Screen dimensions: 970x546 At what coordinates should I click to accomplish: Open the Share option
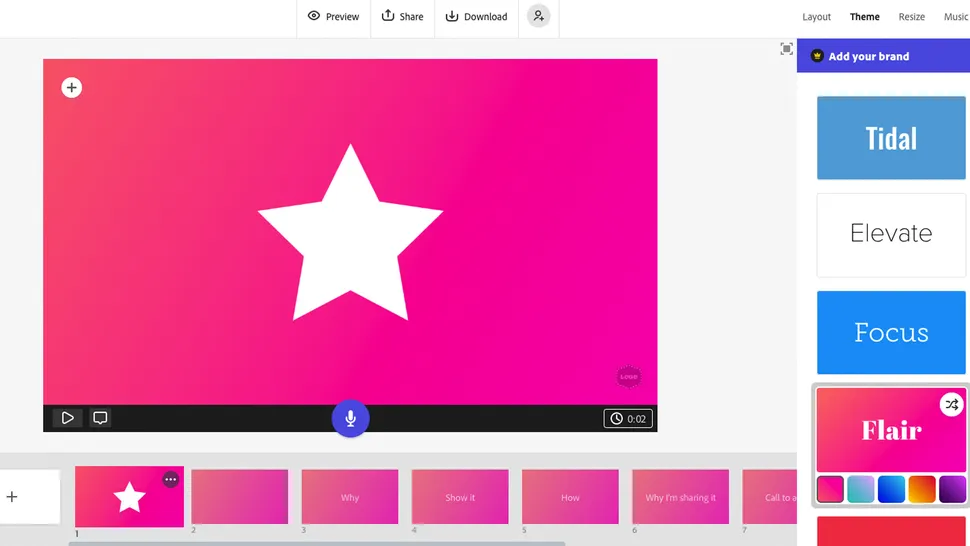point(402,17)
